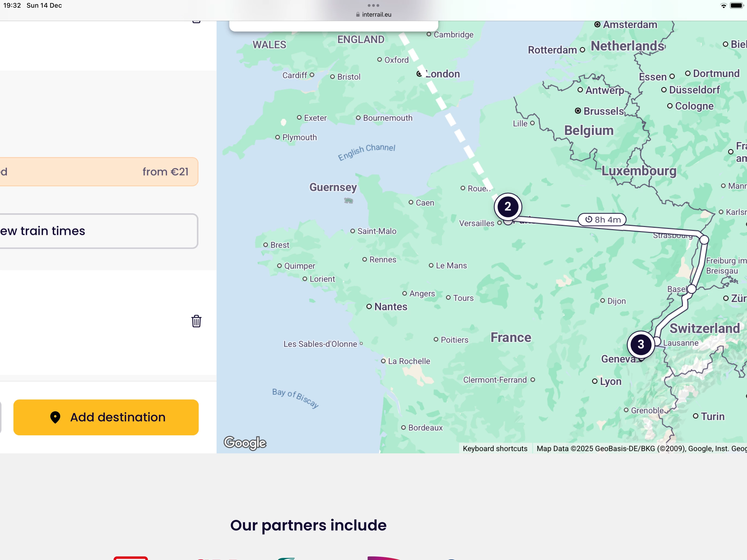The height and width of the screenshot is (560, 747).
Task: Tap the interrail.eu address bar
Action: (373, 14)
